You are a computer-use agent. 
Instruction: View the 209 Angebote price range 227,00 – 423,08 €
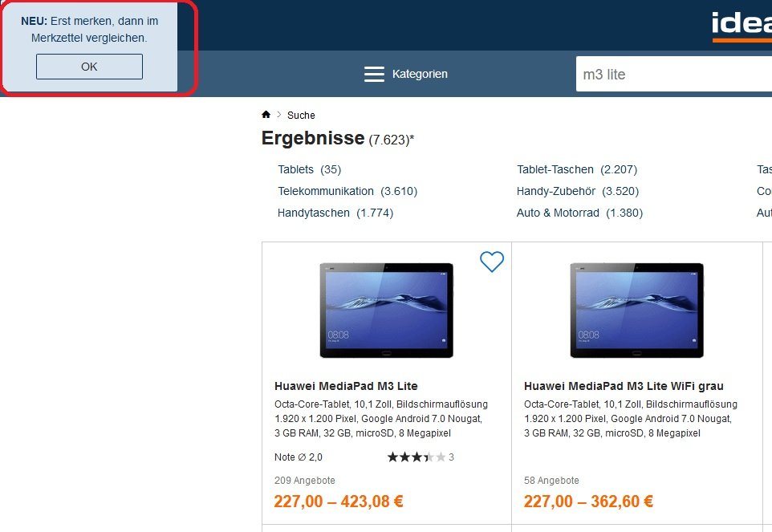339,502
